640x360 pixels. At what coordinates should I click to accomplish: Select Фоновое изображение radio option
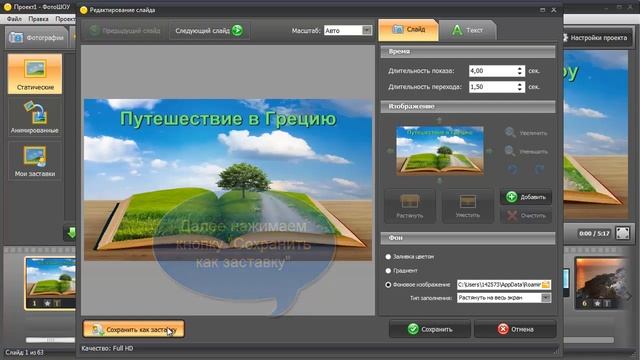pyautogui.click(x=388, y=284)
